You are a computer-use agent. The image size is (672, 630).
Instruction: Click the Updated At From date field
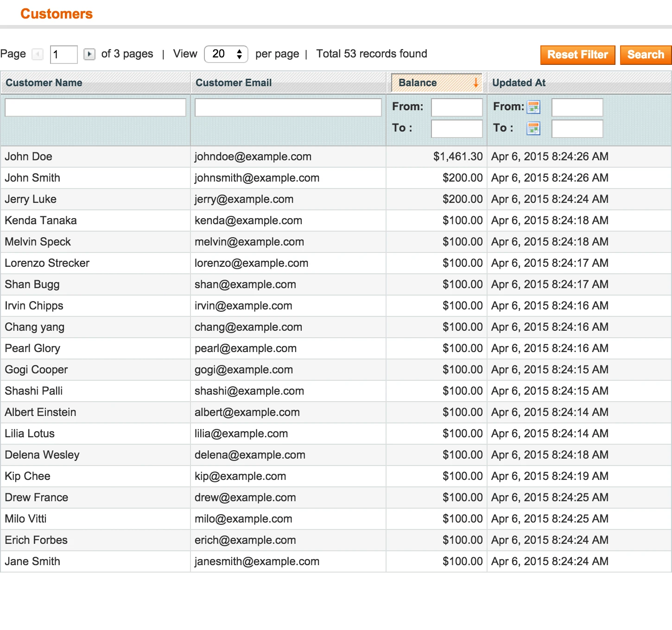point(577,107)
